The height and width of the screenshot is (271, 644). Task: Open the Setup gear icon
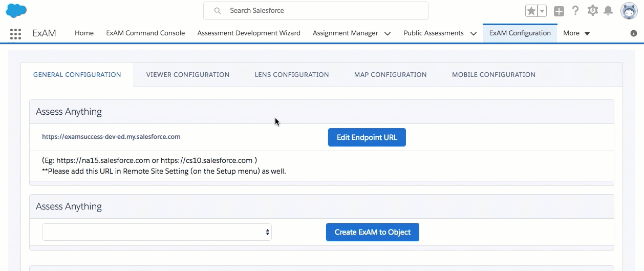(x=592, y=10)
